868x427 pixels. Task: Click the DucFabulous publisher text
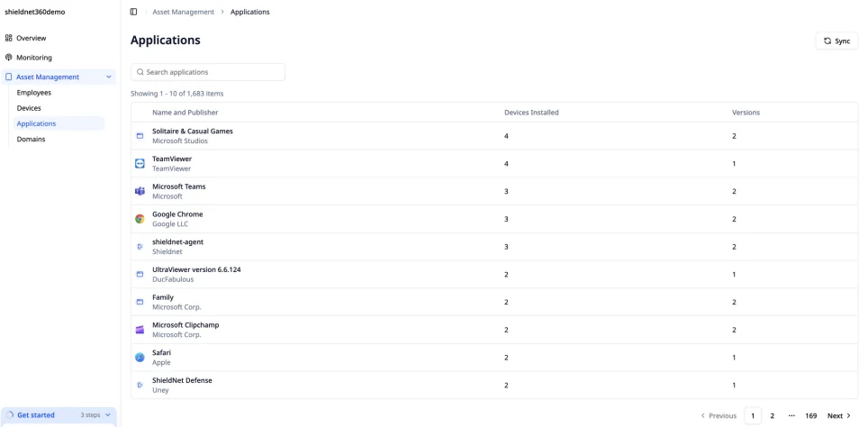click(173, 279)
